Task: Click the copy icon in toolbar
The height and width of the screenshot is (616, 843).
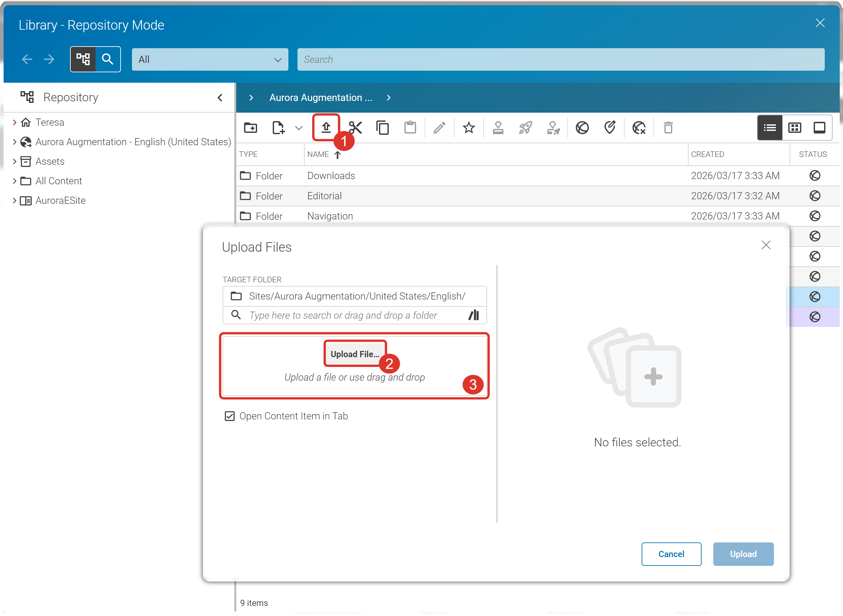Action: click(383, 128)
